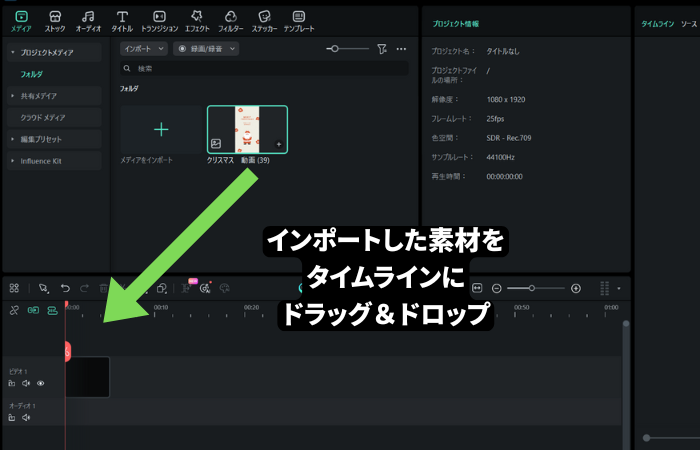Open the トランジション (Transitions) tab
The width and height of the screenshot is (700, 450).
pyautogui.click(x=159, y=21)
